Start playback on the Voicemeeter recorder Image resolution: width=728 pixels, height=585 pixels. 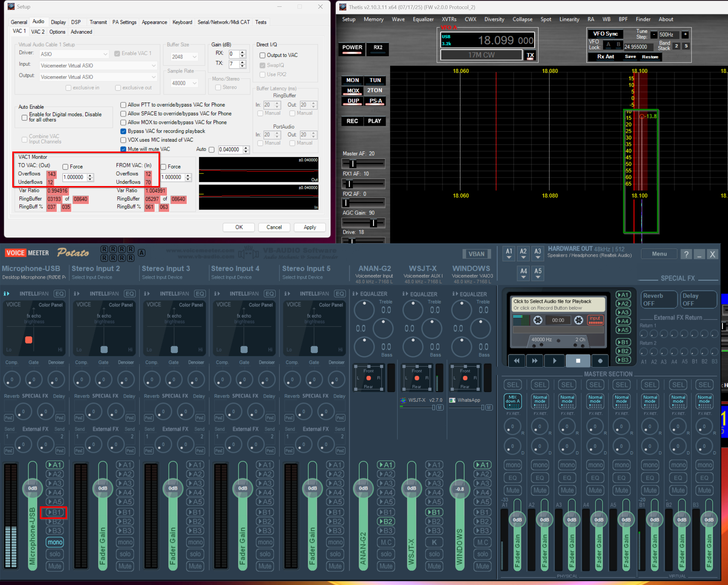click(555, 361)
